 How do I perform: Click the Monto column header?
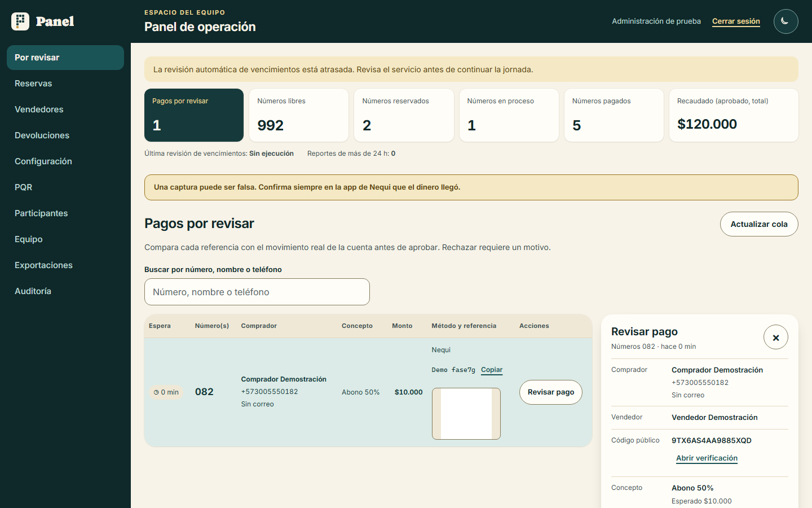[x=402, y=326]
